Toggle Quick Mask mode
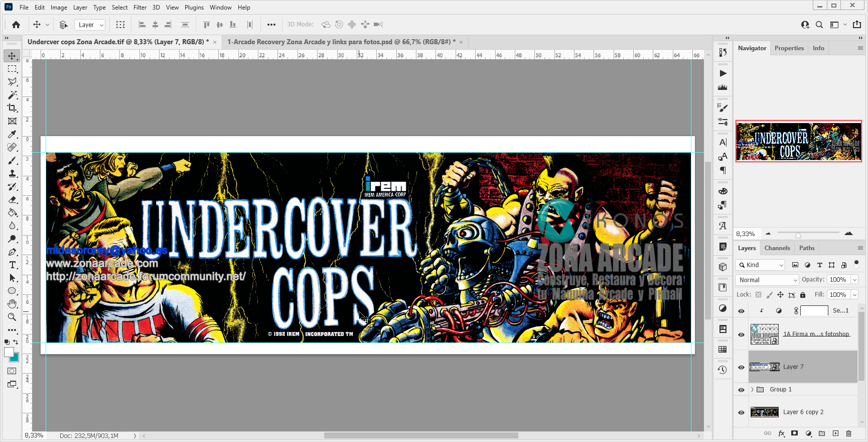868x442 pixels. [x=12, y=371]
